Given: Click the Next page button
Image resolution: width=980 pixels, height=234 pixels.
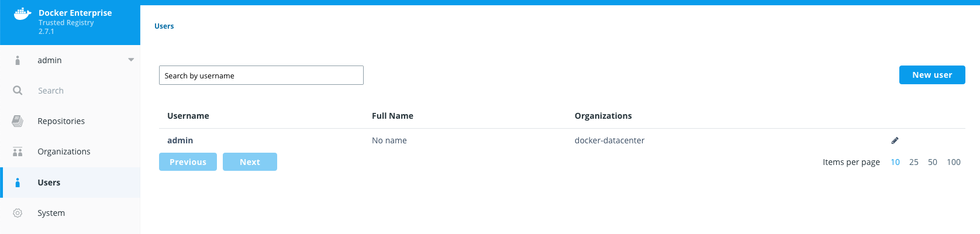Looking at the screenshot, I should pyautogui.click(x=250, y=162).
